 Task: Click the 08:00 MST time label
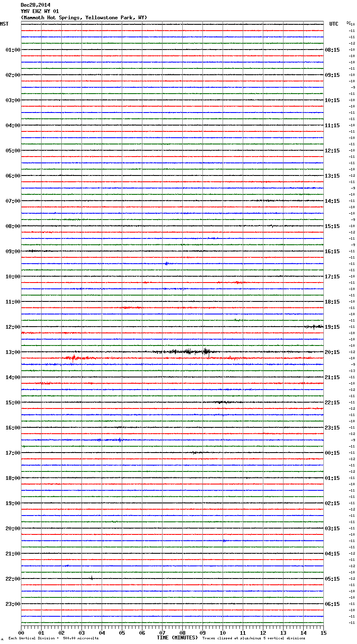coord(13,226)
